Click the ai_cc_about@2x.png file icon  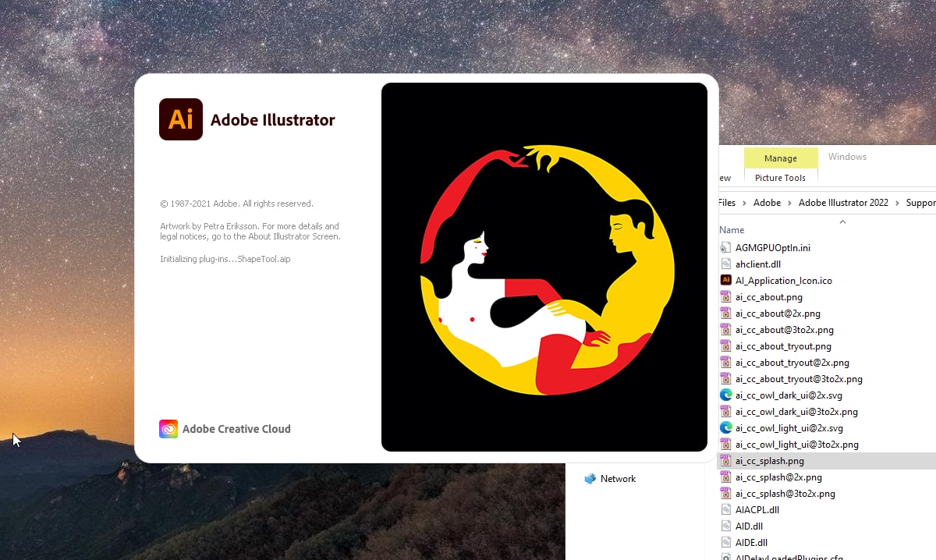pos(725,314)
